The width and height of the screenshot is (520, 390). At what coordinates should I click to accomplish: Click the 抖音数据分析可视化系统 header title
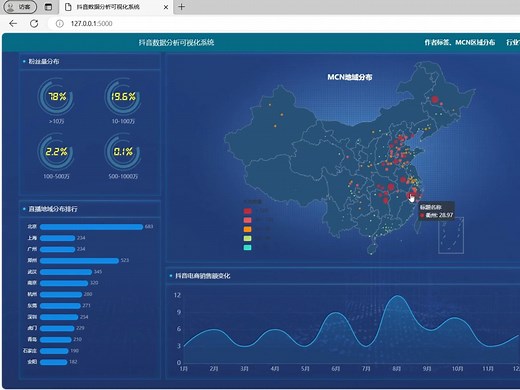coord(176,42)
